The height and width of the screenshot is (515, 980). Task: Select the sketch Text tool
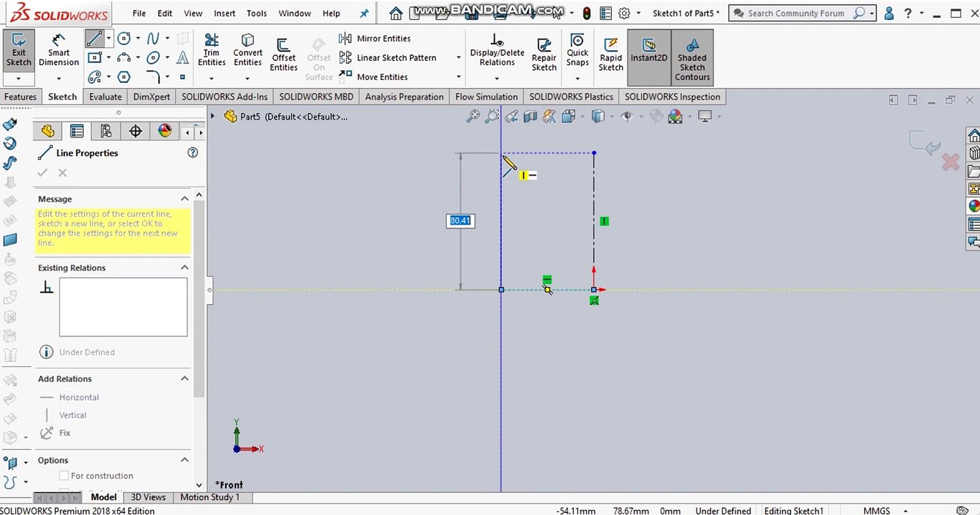tap(183, 58)
